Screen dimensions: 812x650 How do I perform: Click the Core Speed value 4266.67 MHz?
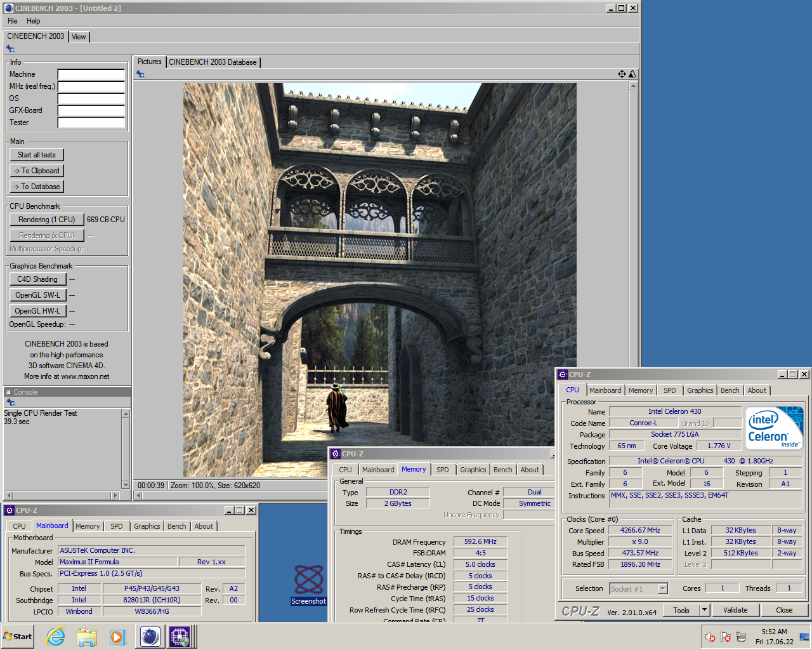click(640, 531)
